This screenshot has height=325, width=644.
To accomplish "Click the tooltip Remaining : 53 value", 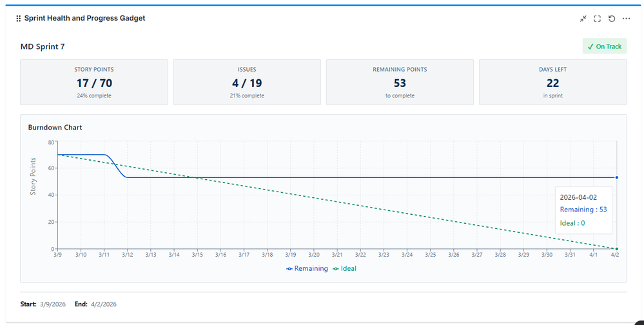I will click(x=583, y=210).
